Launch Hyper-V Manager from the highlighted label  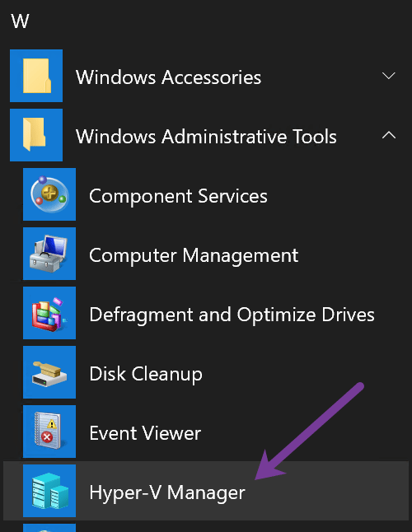(167, 492)
